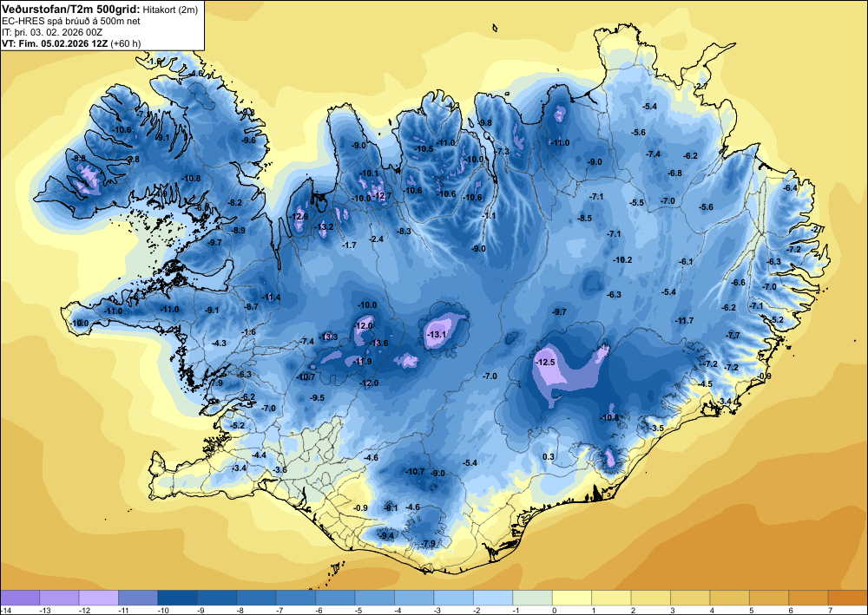This screenshot has width=868, height=615.
Task: Select the -10.2 temperature label
Action: click(622, 260)
